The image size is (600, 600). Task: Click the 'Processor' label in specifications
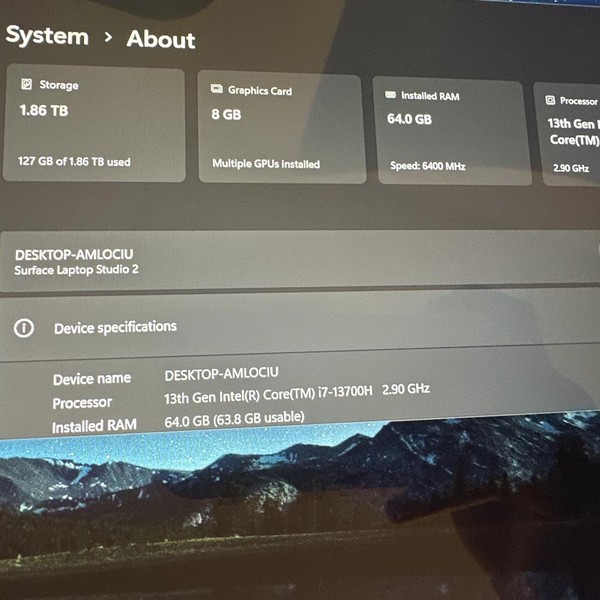[82, 403]
